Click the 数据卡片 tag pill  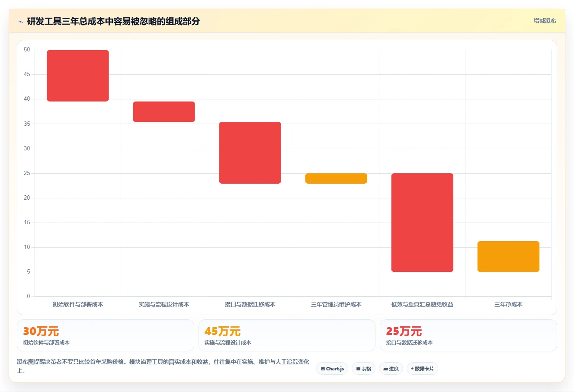422,369
